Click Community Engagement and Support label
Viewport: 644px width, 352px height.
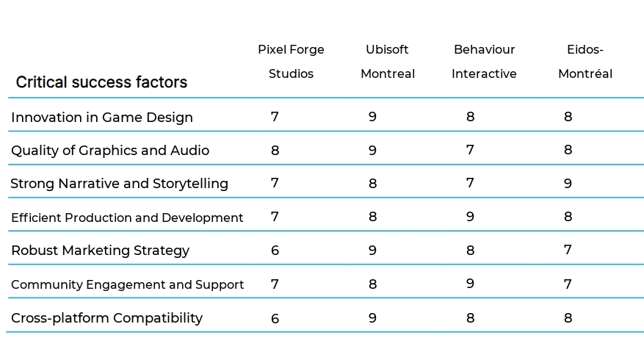(127, 284)
